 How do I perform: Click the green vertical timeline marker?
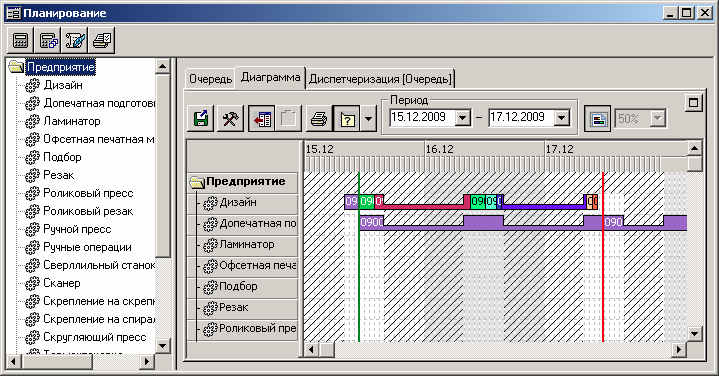click(x=359, y=257)
